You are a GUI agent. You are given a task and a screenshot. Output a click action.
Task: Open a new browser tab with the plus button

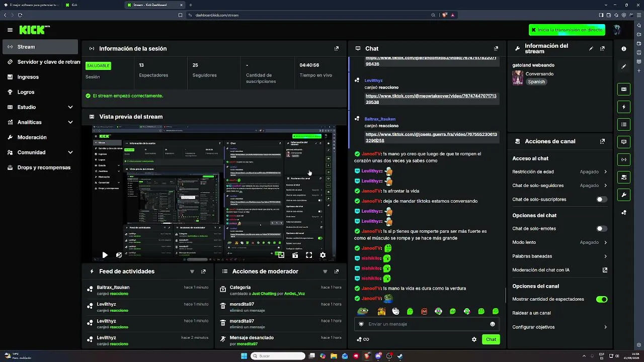(190, 5)
